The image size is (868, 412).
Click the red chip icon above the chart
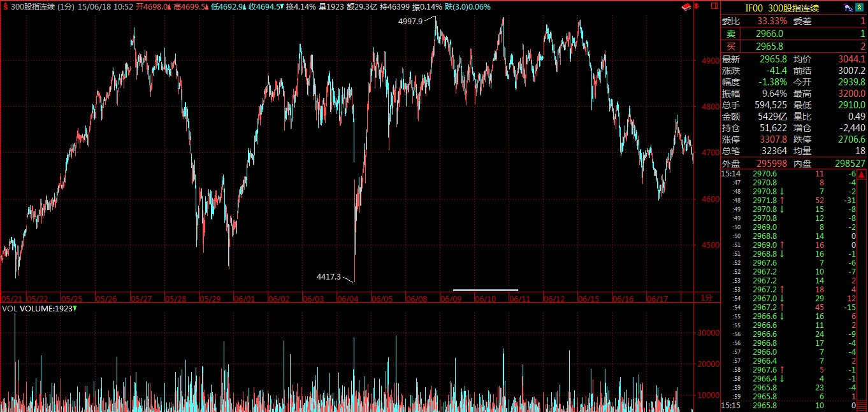686,7
